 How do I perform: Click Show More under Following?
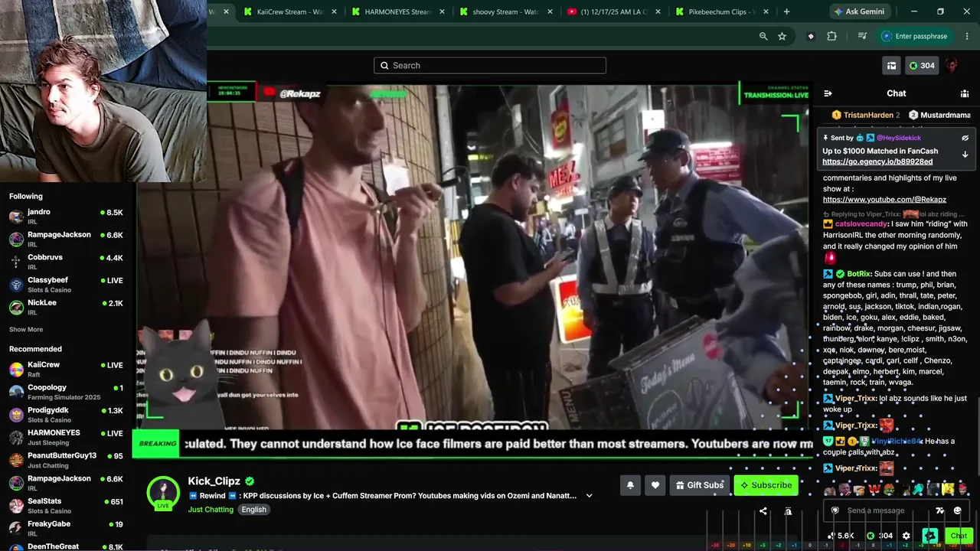tap(26, 329)
